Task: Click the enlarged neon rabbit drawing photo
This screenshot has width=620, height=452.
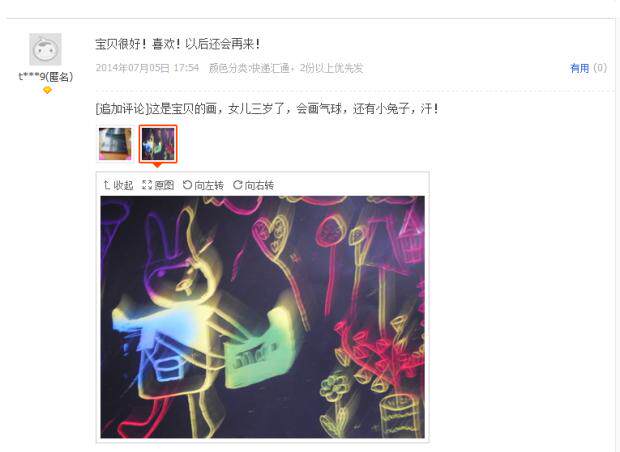Action: click(x=263, y=317)
